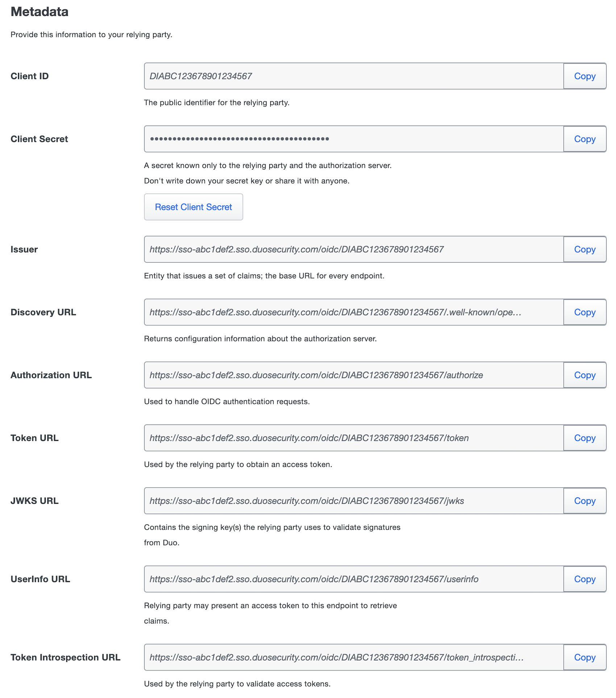Select the Client ID input field

tap(353, 76)
